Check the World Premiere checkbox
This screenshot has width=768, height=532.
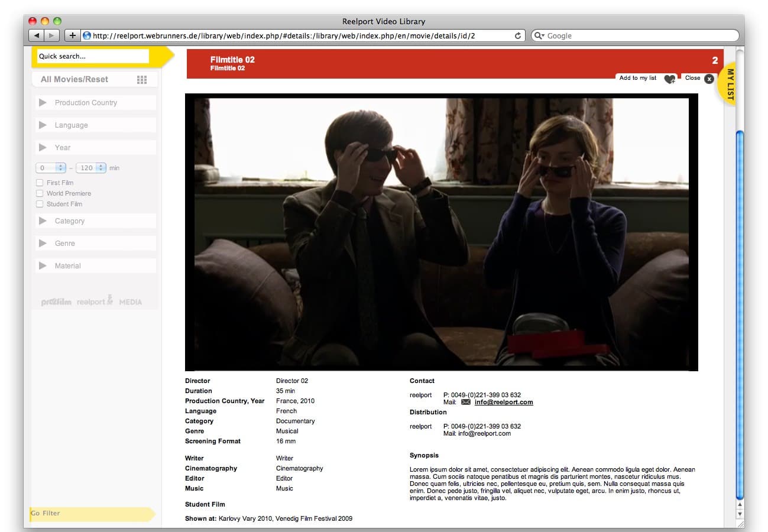40,193
